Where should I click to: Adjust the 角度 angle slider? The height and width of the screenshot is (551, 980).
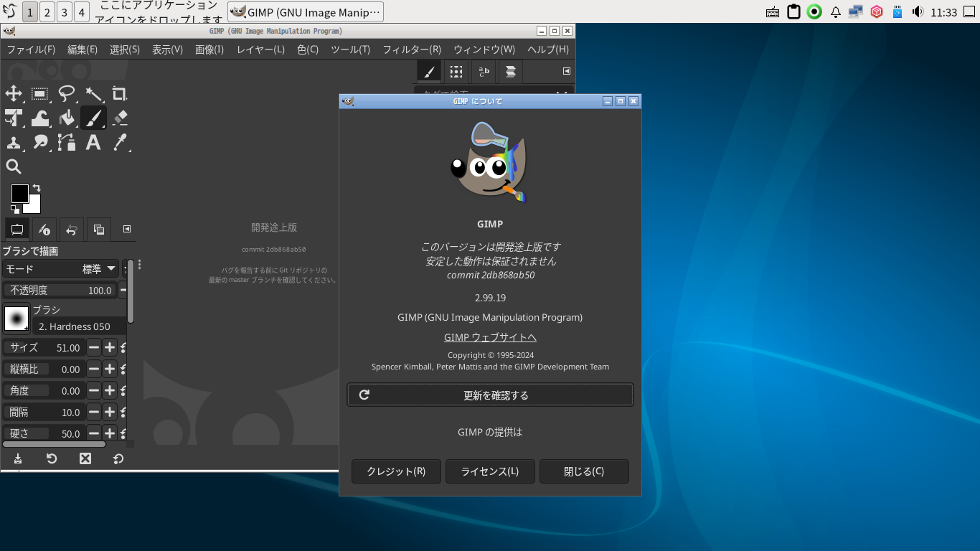tap(44, 390)
